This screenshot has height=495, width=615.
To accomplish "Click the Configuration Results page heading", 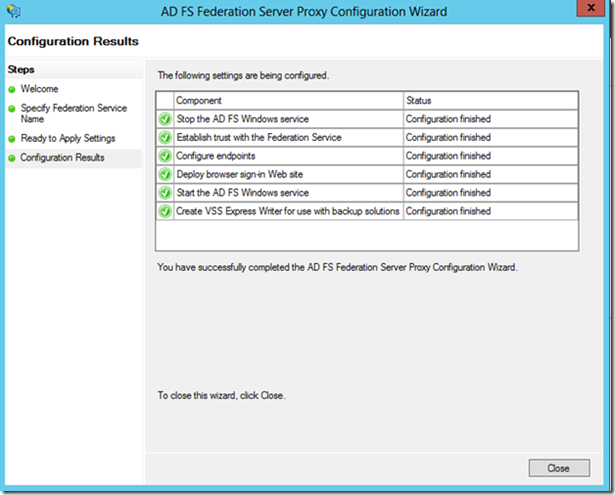I will click(73, 42).
